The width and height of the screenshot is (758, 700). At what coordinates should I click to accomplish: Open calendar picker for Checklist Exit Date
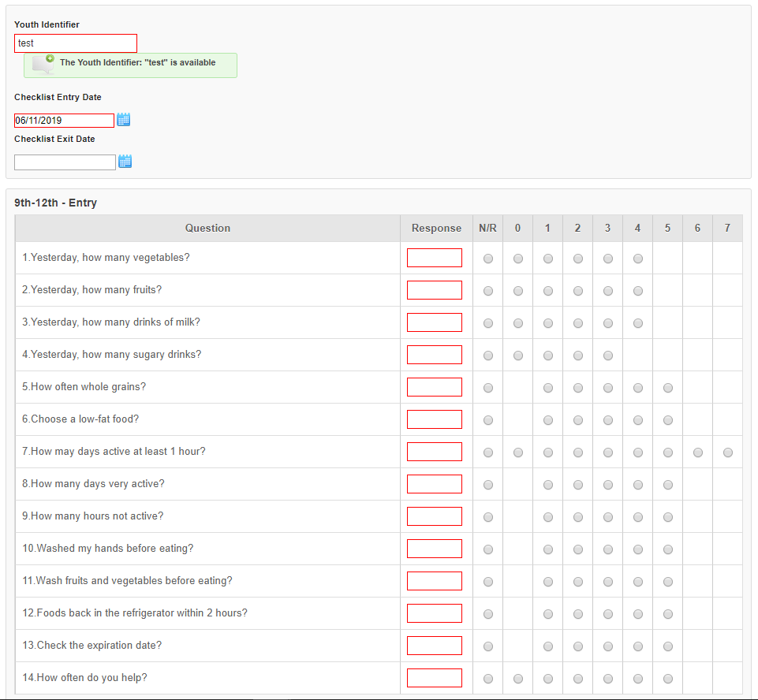coord(125,162)
